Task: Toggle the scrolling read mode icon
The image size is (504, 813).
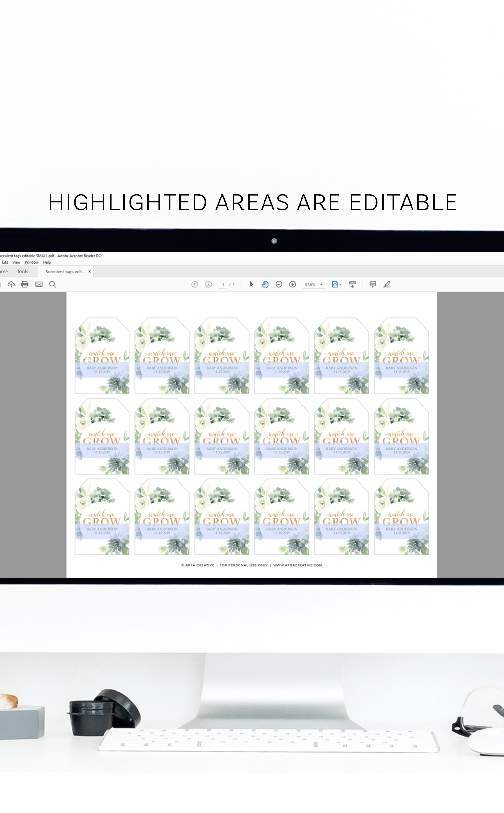Action: pos(352,284)
